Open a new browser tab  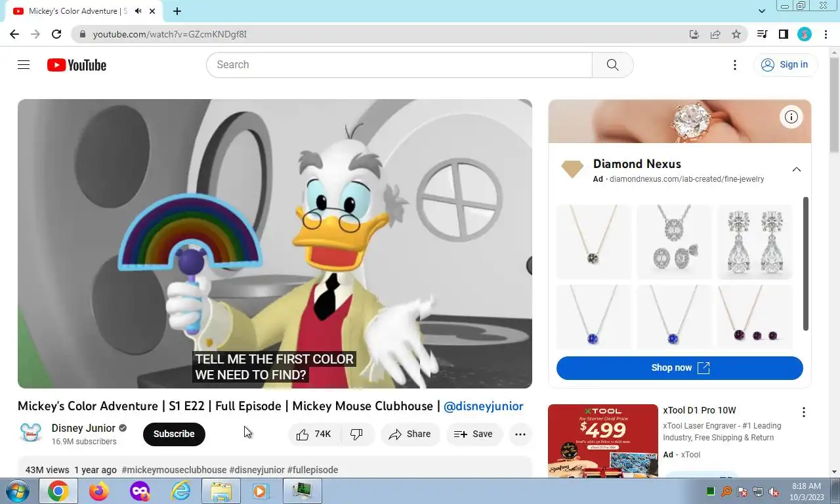point(177,11)
